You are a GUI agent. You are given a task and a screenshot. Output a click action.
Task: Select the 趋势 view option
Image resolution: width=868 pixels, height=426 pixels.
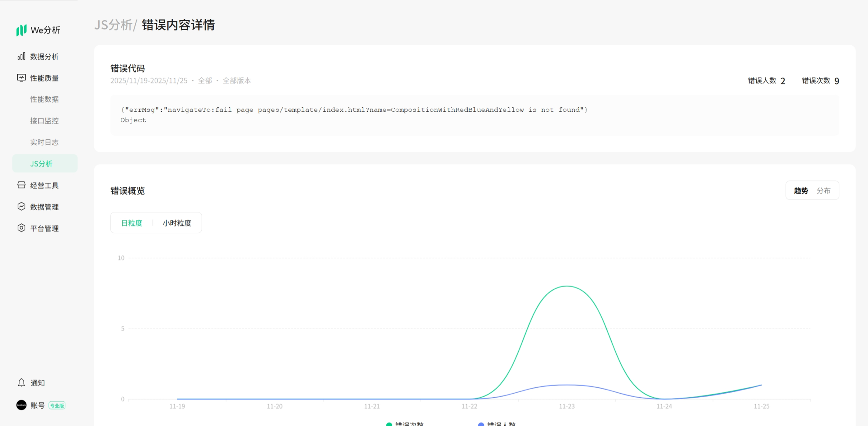coord(801,191)
